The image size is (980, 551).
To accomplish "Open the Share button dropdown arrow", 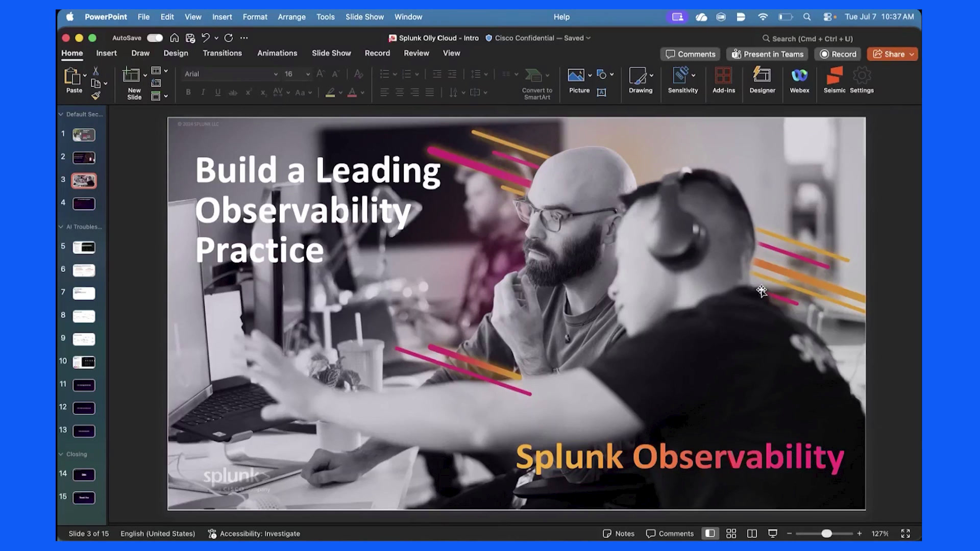I will (912, 54).
